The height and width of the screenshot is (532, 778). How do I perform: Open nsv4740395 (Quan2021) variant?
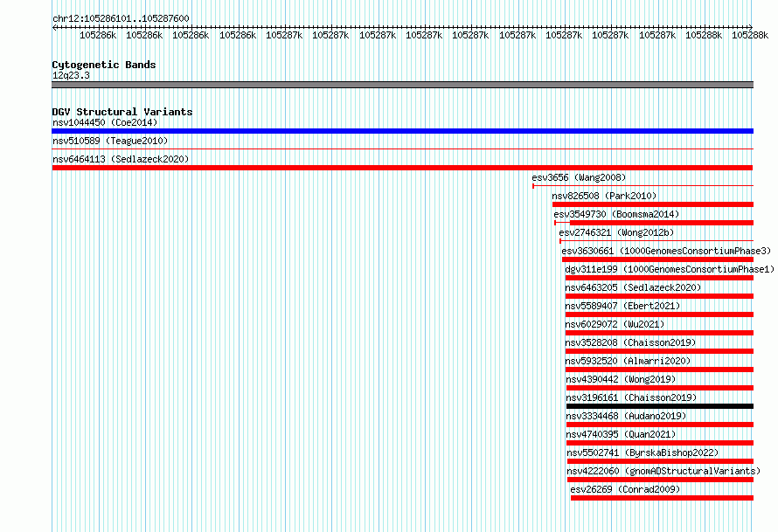tap(621, 434)
